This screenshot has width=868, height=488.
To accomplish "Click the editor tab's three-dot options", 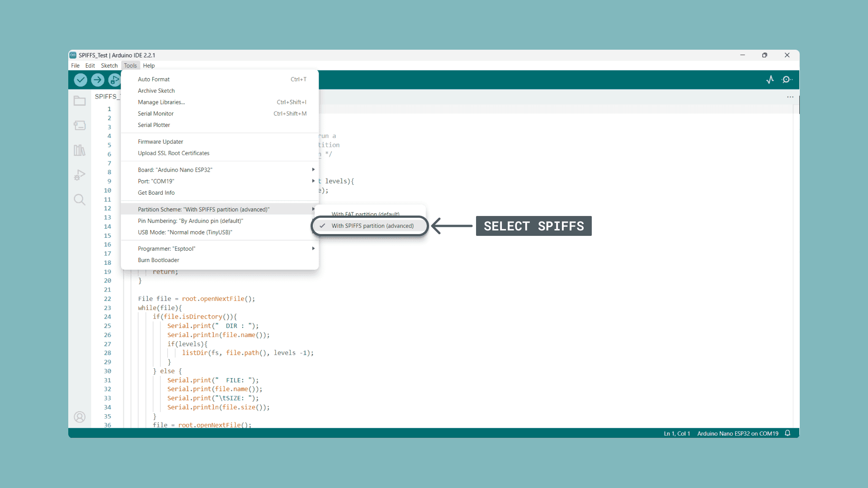I will [x=790, y=97].
